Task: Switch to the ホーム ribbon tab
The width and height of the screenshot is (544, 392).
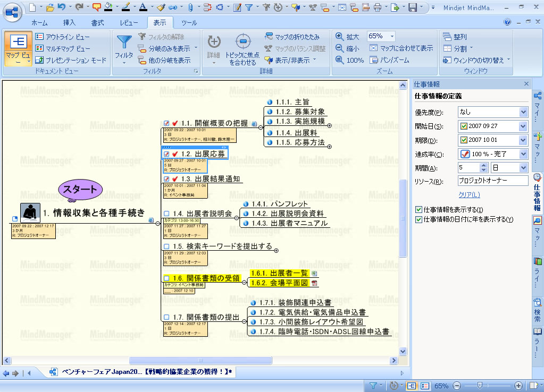Action: pos(39,23)
